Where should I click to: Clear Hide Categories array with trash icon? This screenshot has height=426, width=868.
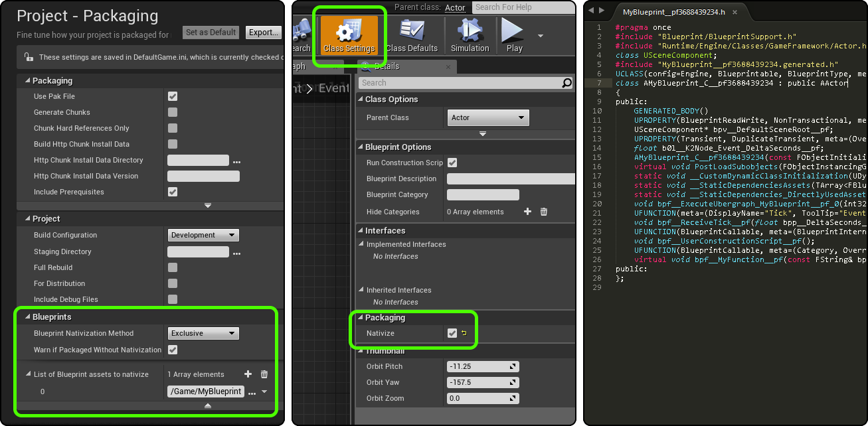pyautogui.click(x=544, y=212)
